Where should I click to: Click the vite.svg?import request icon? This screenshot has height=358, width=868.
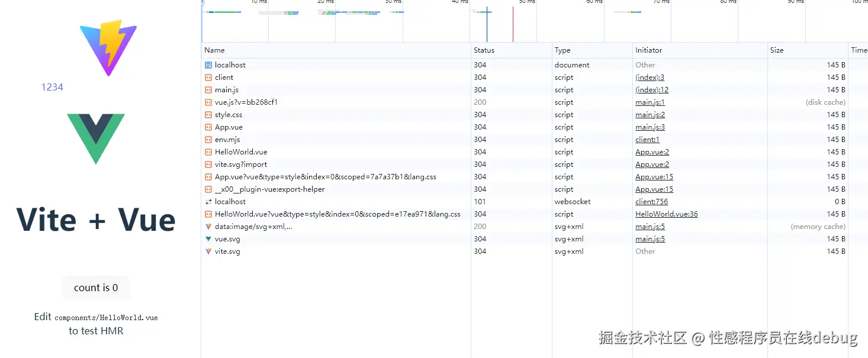click(x=208, y=165)
